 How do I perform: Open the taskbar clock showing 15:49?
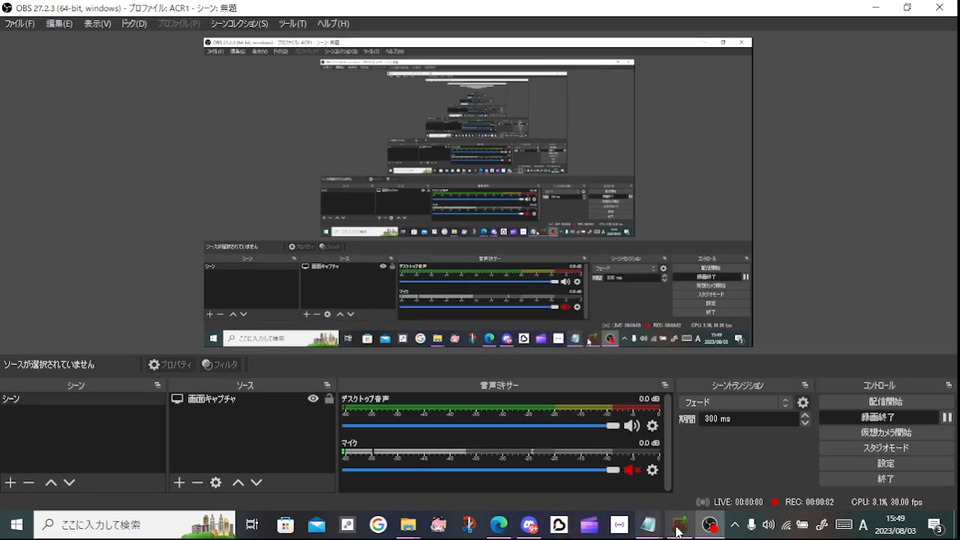(x=895, y=525)
